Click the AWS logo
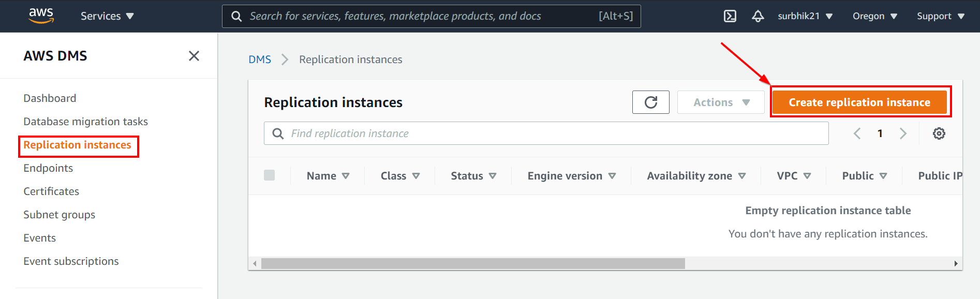This screenshot has width=980, height=299. (x=41, y=16)
